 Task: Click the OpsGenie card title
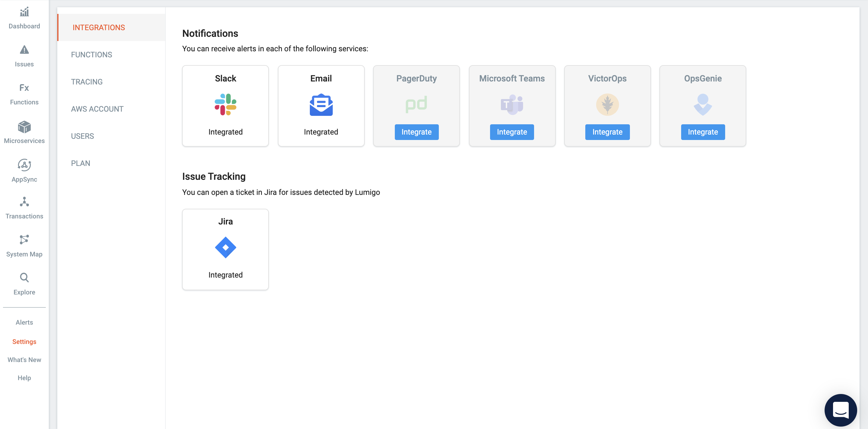(703, 78)
